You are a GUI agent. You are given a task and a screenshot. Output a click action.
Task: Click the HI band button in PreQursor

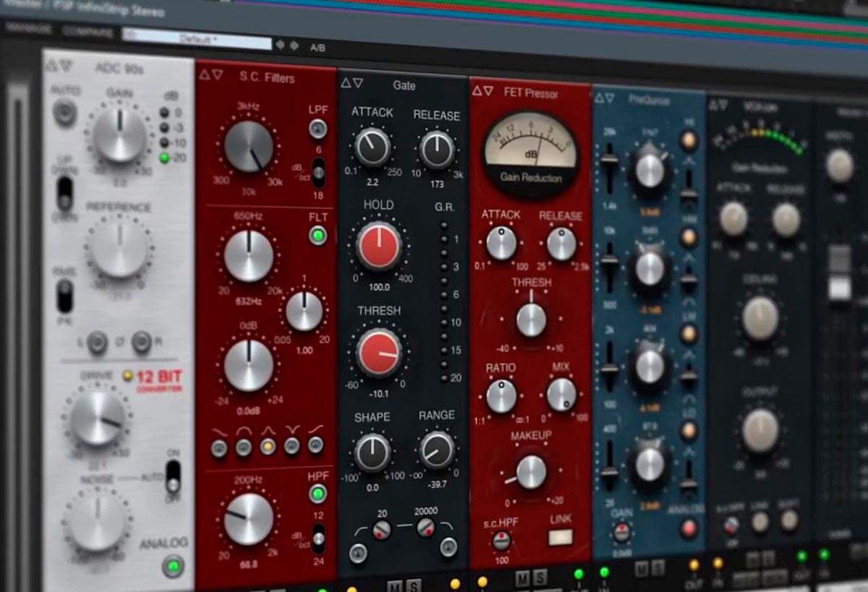(689, 141)
